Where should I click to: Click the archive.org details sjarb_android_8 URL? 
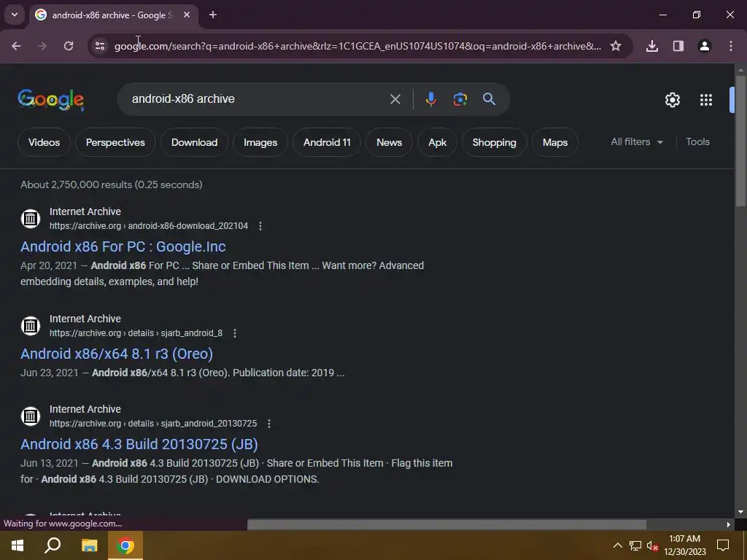pos(136,332)
